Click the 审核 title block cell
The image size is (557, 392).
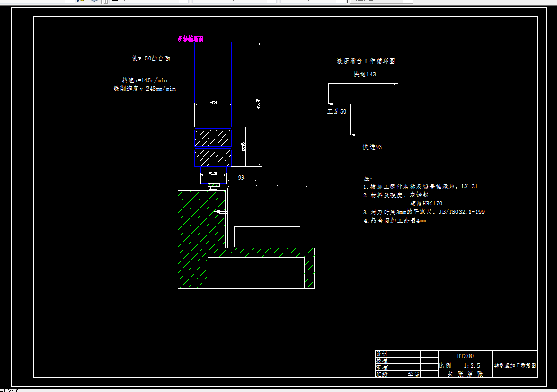point(382,368)
